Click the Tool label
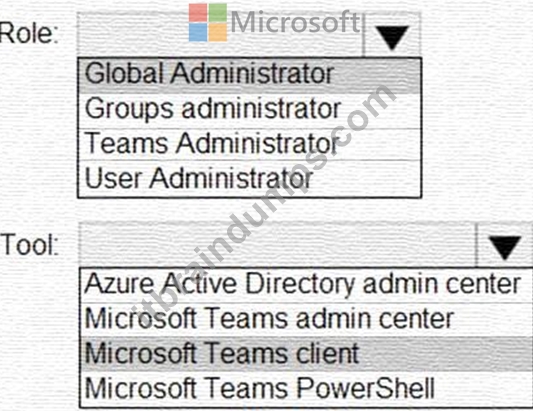The height and width of the screenshot is (411, 533). click(x=30, y=245)
